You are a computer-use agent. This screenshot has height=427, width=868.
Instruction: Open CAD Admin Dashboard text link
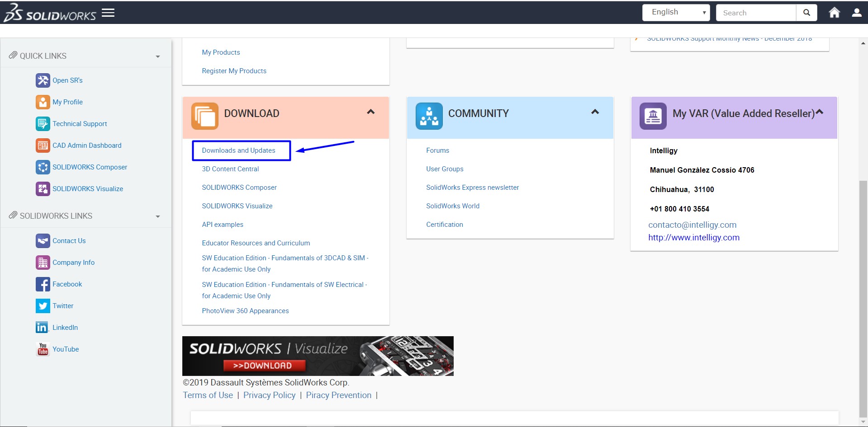coord(87,145)
